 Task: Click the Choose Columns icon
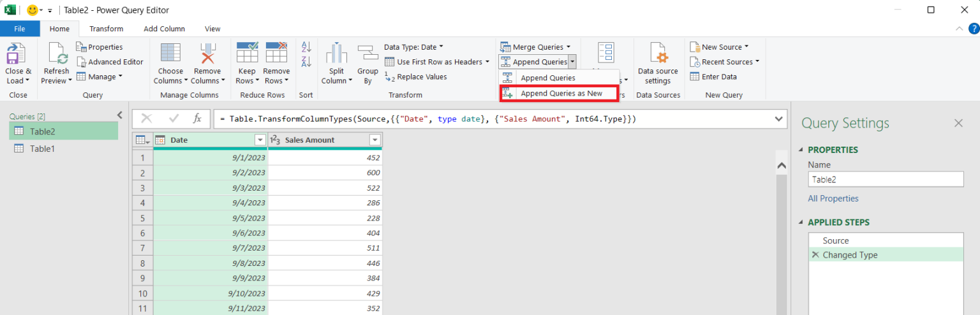click(x=170, y=54)
